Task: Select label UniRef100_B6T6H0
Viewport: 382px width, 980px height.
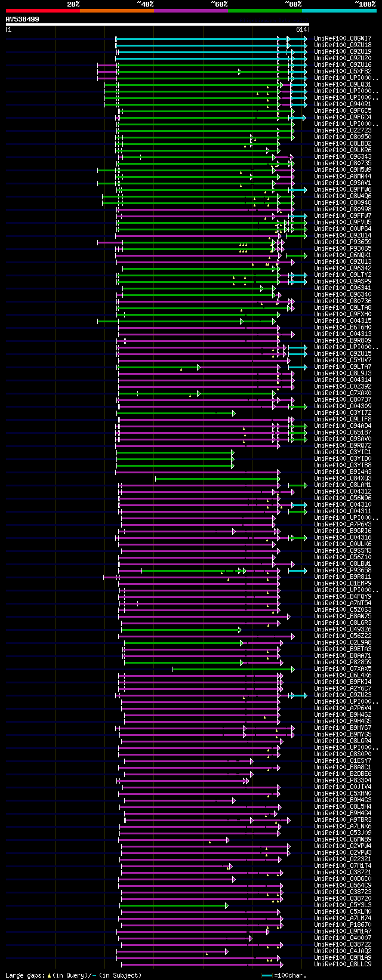Action: point(343,327)
